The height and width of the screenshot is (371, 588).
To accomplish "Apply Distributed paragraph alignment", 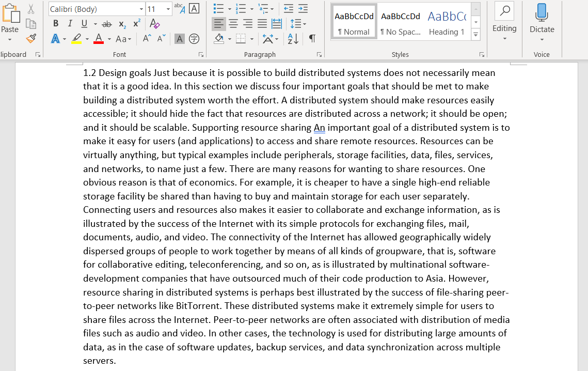I will tap(277, 24).
